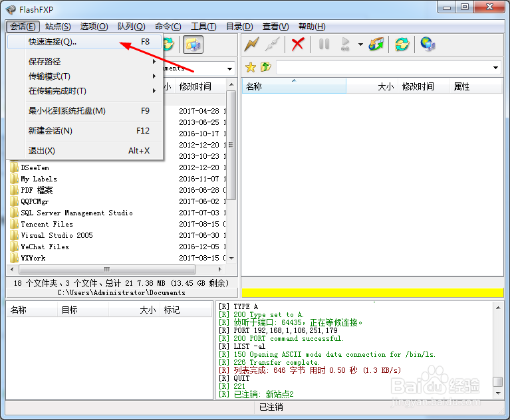Sort the remote pane by 修改时间 column
The width and height of the screenshot is (510, 420).
(x=424, y=86)
